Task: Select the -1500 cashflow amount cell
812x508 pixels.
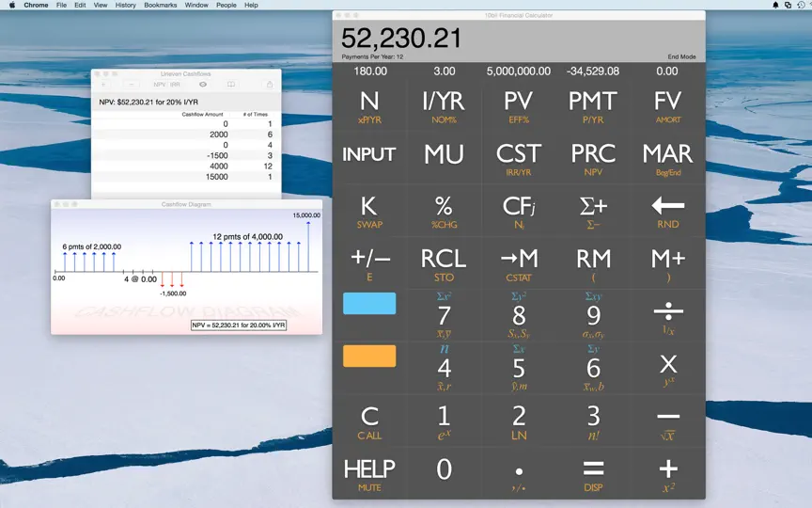Action: (217, 155)
